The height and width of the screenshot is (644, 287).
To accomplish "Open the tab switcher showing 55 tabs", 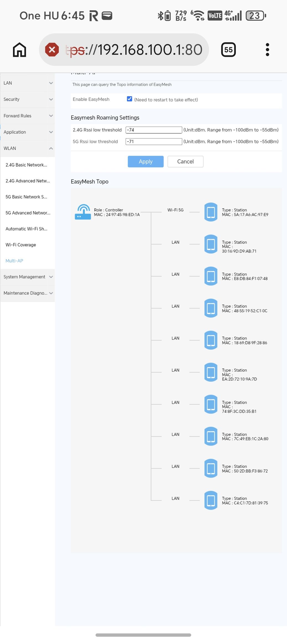I will [x=228, y=50].
